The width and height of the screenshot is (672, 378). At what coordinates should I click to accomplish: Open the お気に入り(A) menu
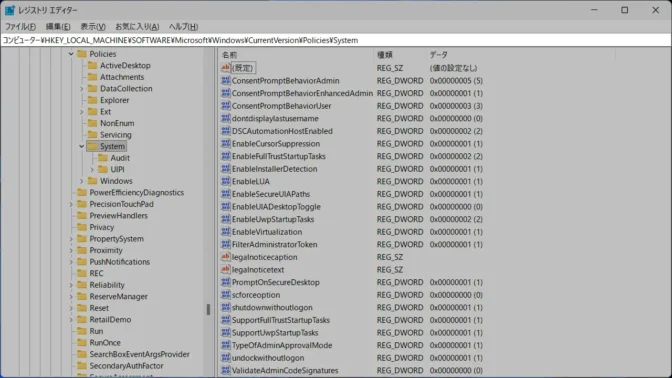click(x=137, y=27)
